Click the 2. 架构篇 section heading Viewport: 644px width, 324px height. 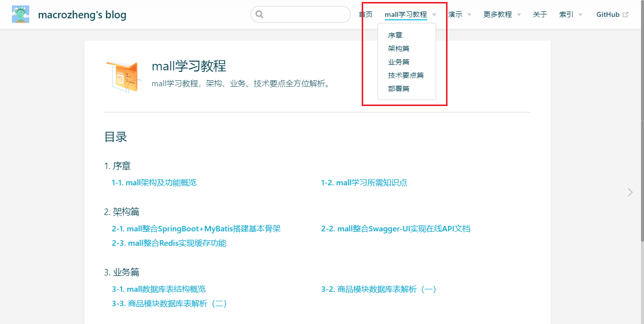[x=122, y=212]
